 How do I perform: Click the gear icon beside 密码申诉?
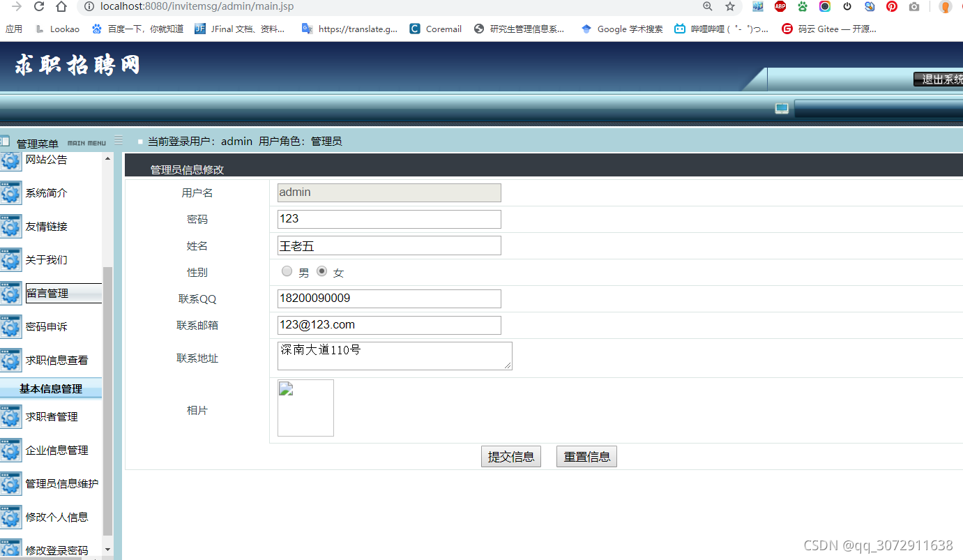(x=10, y=327)
